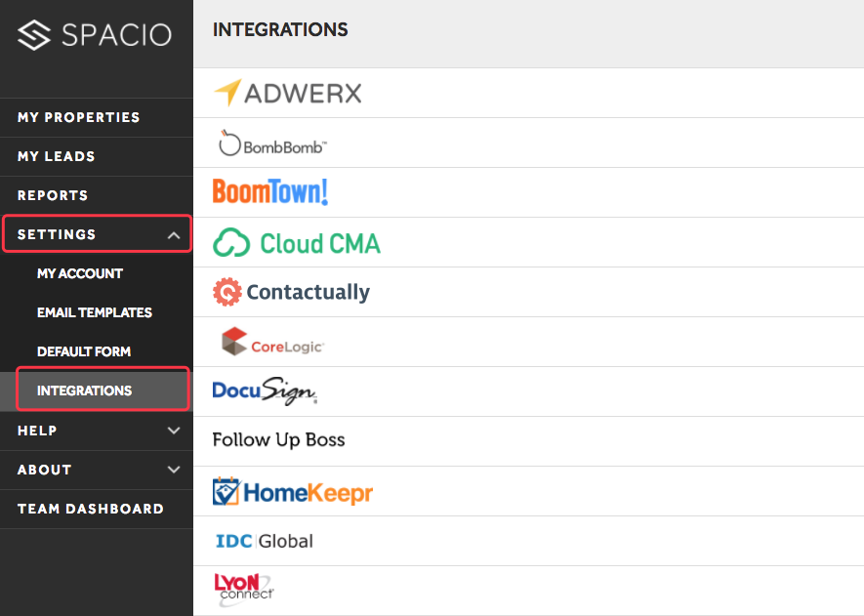The height and width of the screenshot is (616, 864).
Task: Go to My Properties in sidebar
Action: [x=79, y=117]
